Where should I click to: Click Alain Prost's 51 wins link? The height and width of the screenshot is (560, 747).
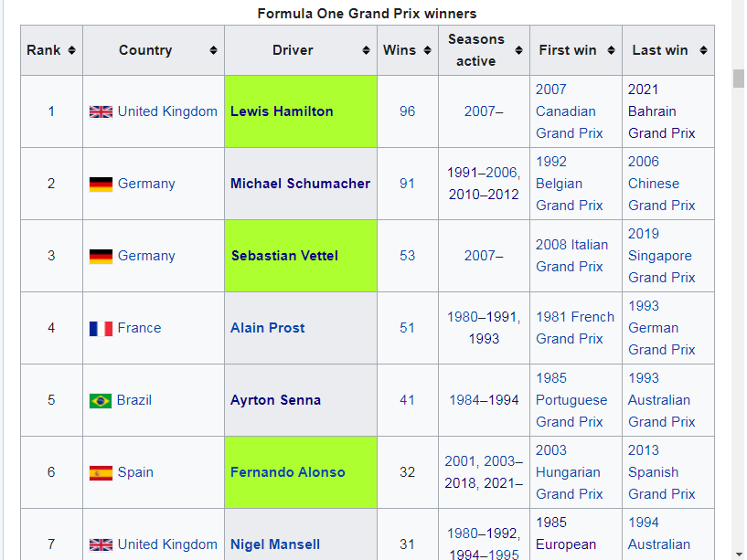pos(407,328)
